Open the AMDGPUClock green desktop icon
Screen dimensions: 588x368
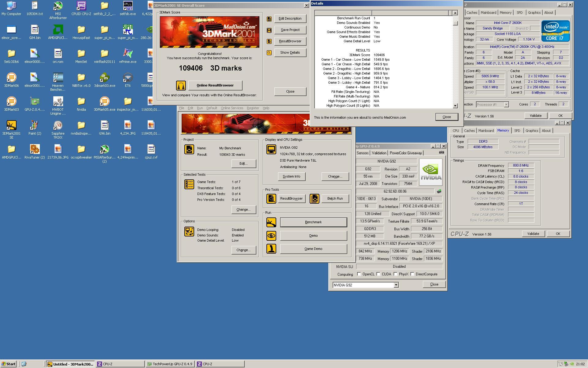pos(58,32)
